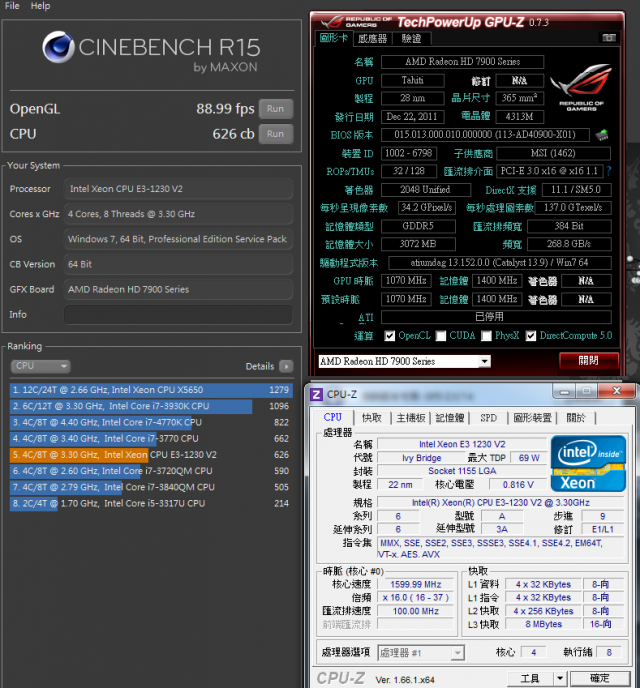Switch to mainboard tab in CPU-Z
Viewport: 640px width, 689px height.
click(x=411, y=418)
